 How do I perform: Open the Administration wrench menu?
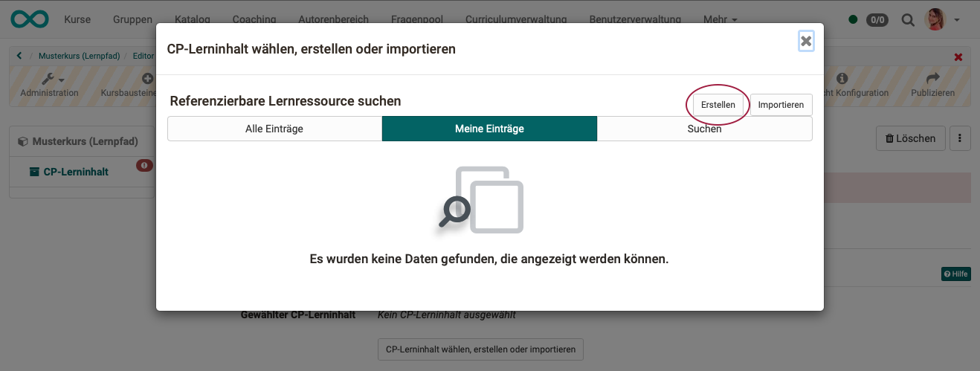49,85
